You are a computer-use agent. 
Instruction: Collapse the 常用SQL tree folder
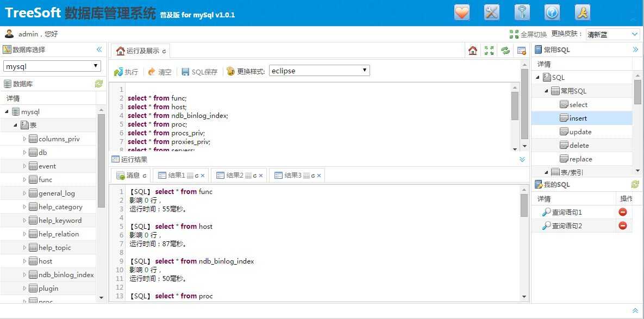pyautogui.click(x=546, y=91)
